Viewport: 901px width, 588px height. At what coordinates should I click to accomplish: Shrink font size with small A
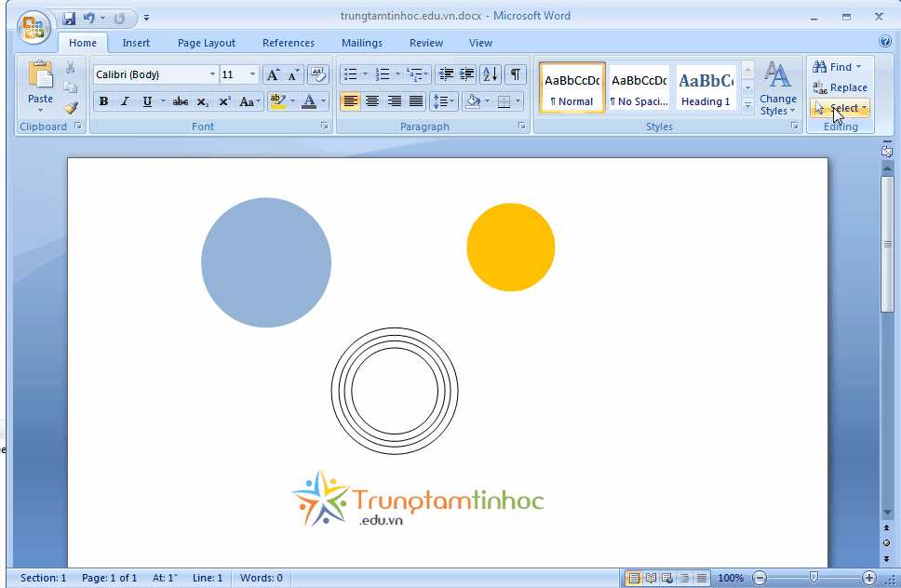[x=293, y=74]
